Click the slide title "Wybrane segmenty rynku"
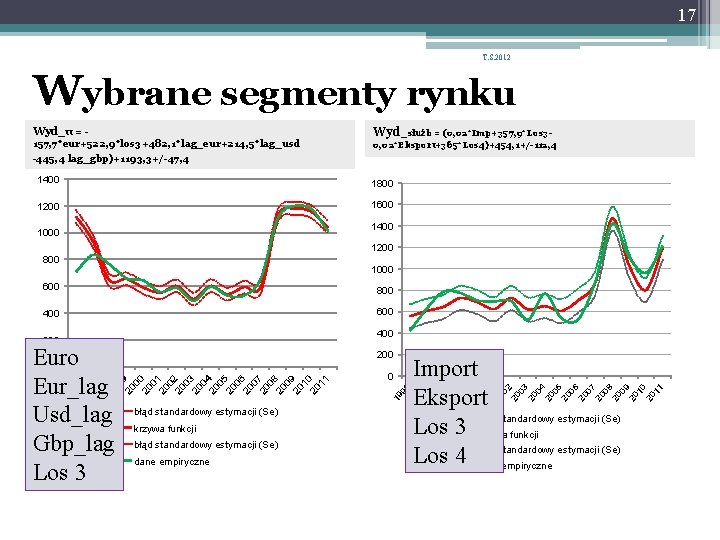The height and width of the screenshot is (540, 720). tap(274, 92)
